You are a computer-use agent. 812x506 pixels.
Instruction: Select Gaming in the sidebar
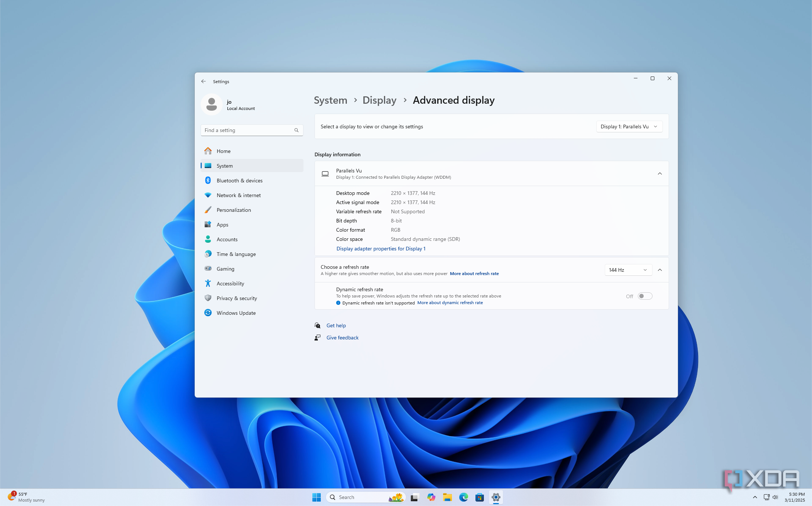coord(252,269)
